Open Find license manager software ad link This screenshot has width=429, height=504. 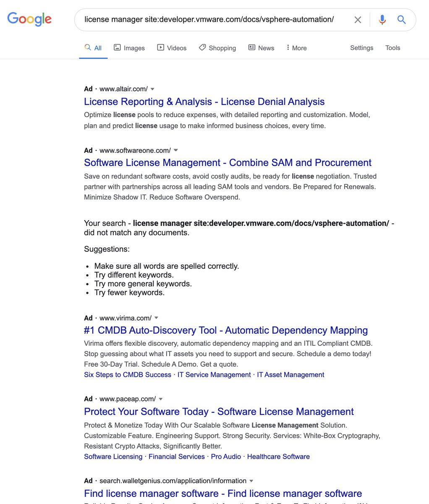pyautogui.click(x=223, y=493)
